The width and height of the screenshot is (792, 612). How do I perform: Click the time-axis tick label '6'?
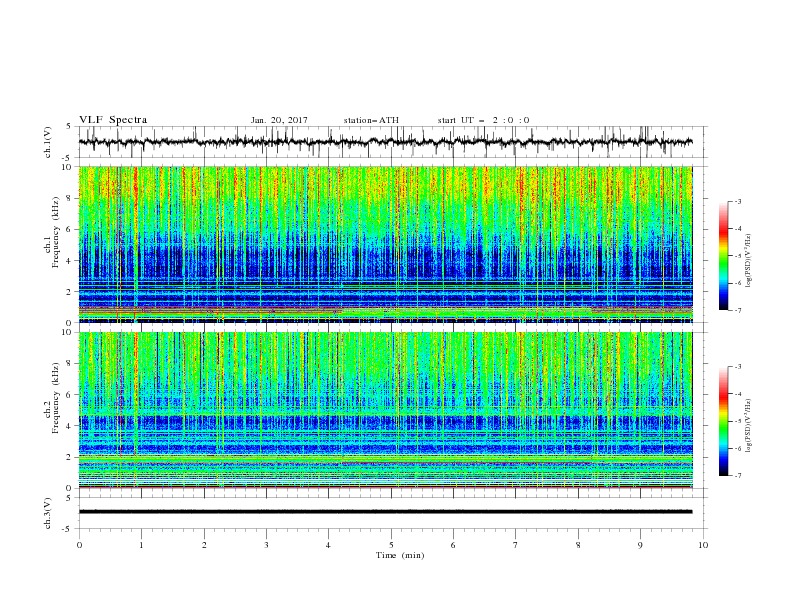(453, 545)
